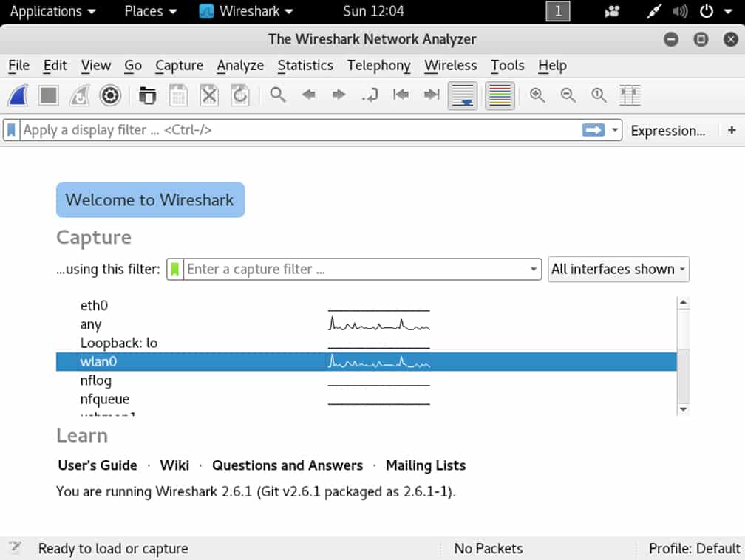Apply display filter arrow button
The image size is (745, 560).
[593, 130]
